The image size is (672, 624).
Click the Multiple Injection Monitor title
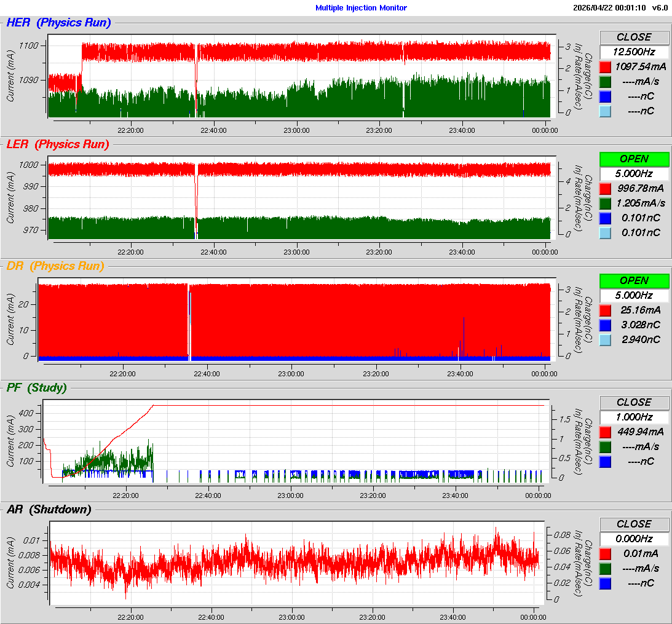tap(361, 8)
